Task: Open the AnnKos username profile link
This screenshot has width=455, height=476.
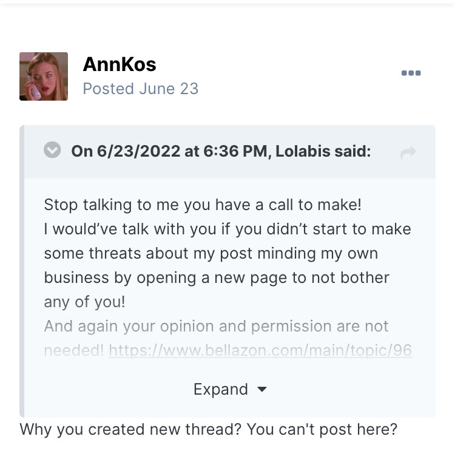Action: 120,64
